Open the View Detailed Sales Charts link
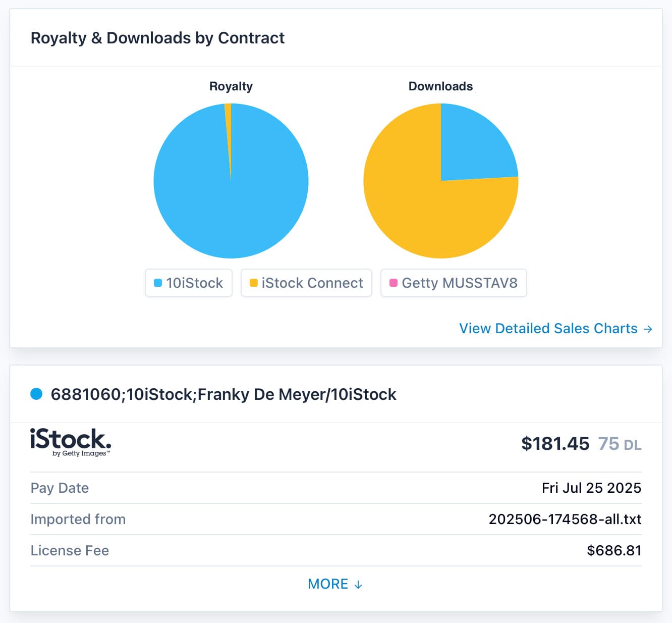This screenshot has width=672, height=623. [x=548, y=329]
